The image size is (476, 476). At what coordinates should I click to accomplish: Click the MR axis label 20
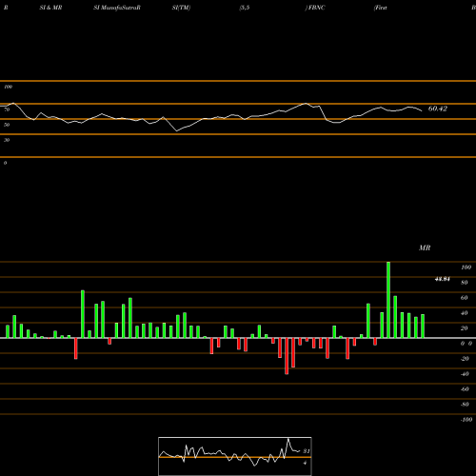point(465,328)
